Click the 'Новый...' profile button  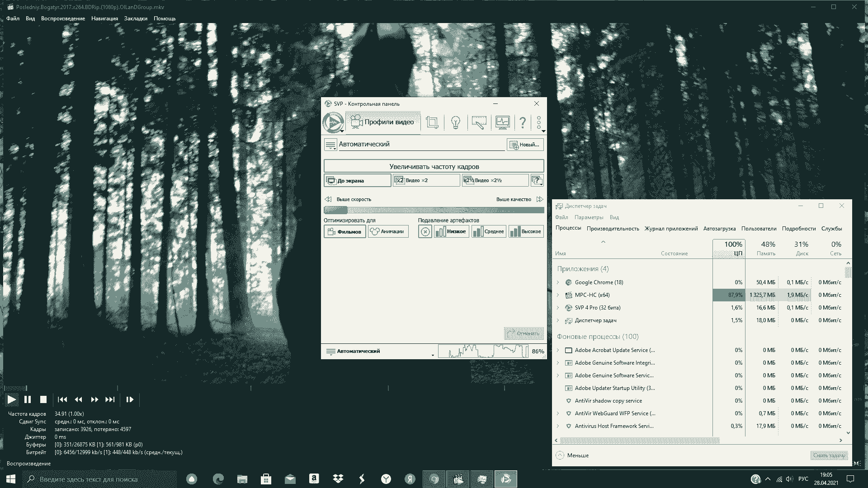tap(525, 145)
